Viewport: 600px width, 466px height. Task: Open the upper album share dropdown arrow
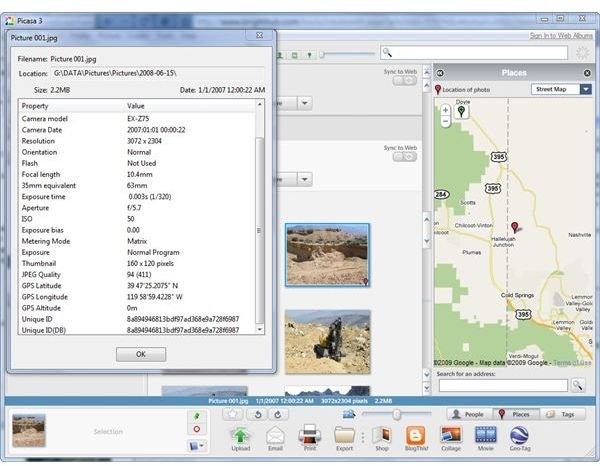pos(305,103)
